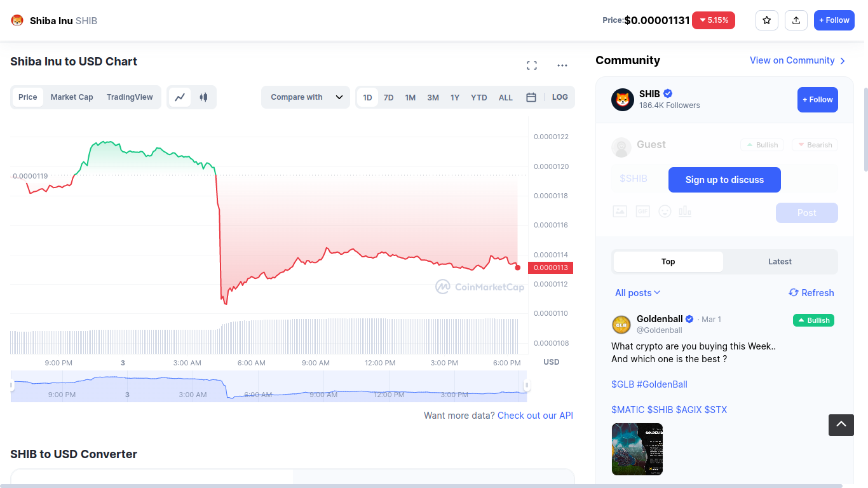Open the share icon in header
This screenshot has height=488, width=868.
[796, 20]
